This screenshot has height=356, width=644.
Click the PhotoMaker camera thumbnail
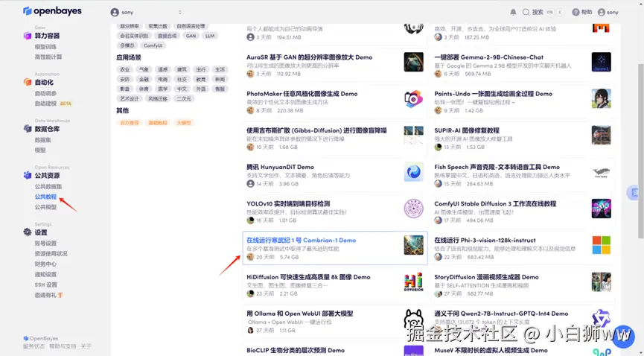[414, 98]
